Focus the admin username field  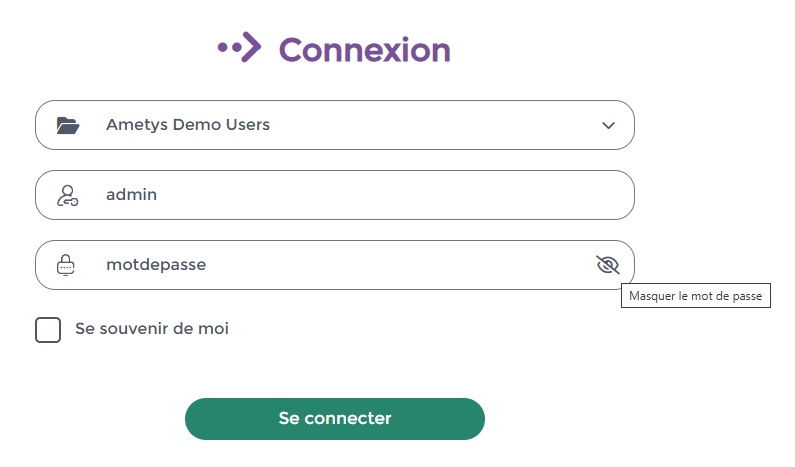pos(335,195)
